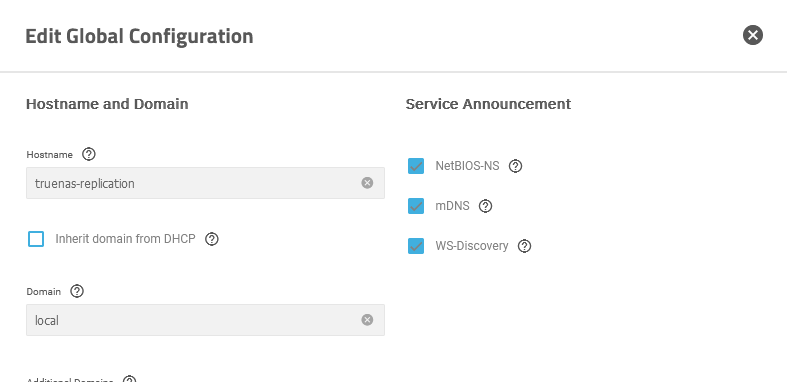Image resolution: width=787 pixels, height=382 pixels.
Task: Toggle via the NetBIOS-NS text label
Action: click(x=467, y=166)
